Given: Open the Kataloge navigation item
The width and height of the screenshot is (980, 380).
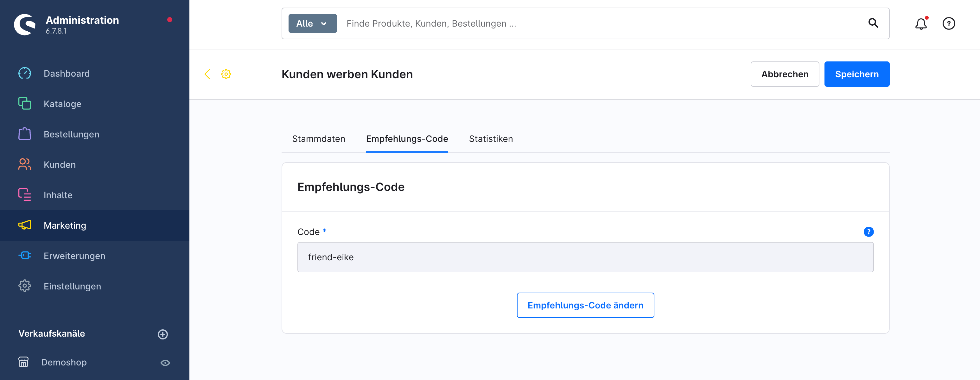Looking at the screenshot, I should click(62, 104).
